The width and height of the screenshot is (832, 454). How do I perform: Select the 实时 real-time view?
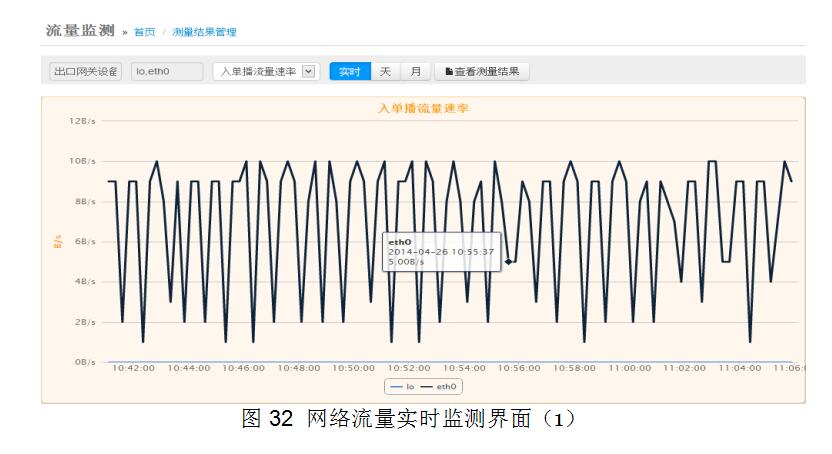349,72
